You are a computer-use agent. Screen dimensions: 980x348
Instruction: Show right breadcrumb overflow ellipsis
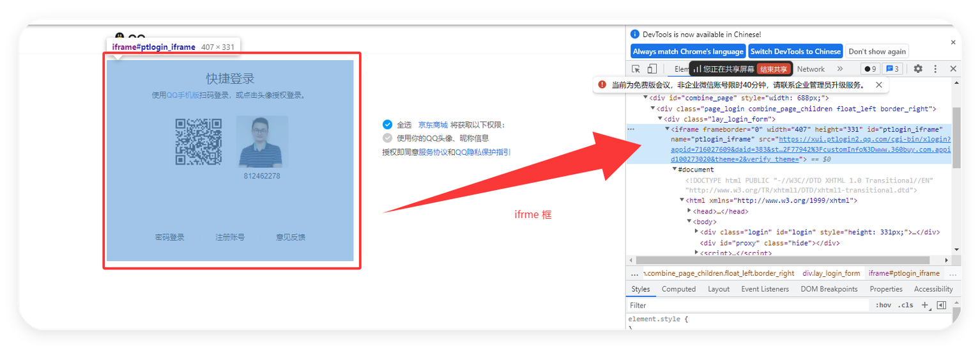coord(952,273)
